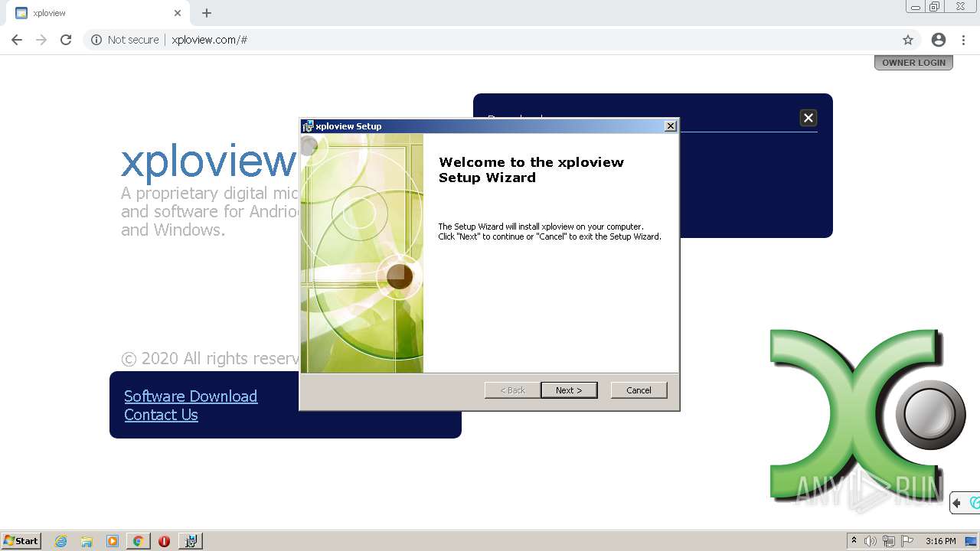The image size is (980, 551).
Task: Reload the xploview page
Action: point(66,40)
